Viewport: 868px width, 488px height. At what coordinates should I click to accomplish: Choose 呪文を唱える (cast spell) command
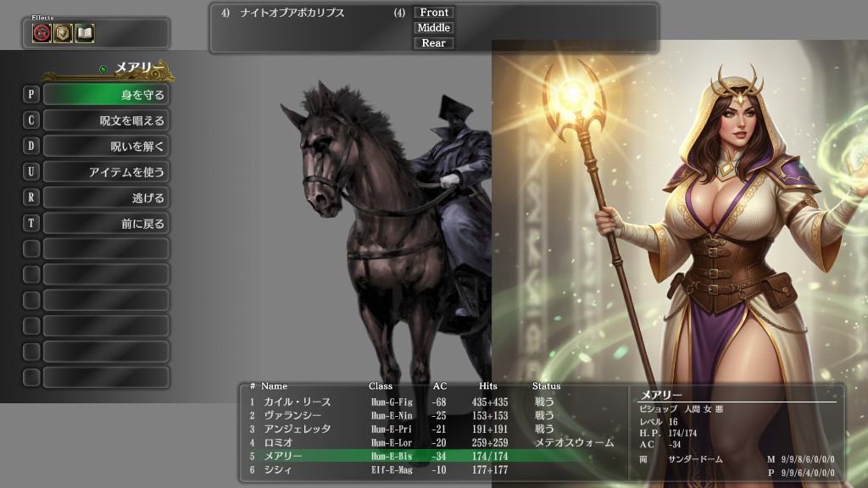105,120
